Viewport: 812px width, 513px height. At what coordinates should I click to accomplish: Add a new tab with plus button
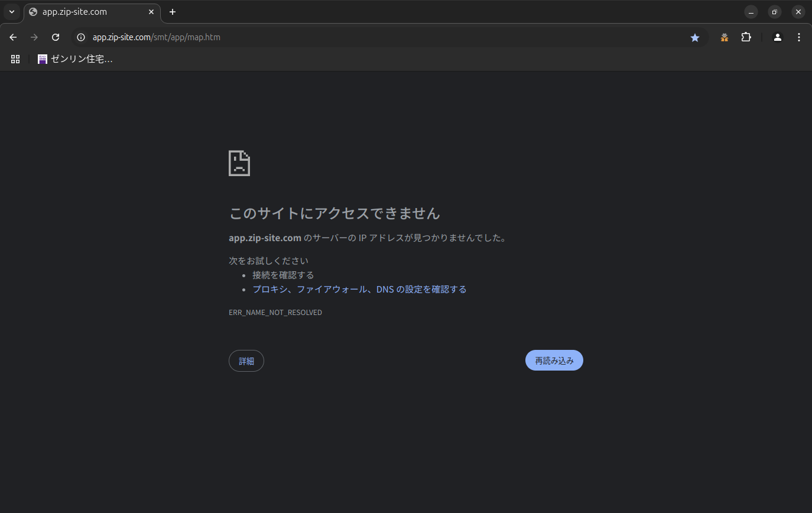coord(173,12)
